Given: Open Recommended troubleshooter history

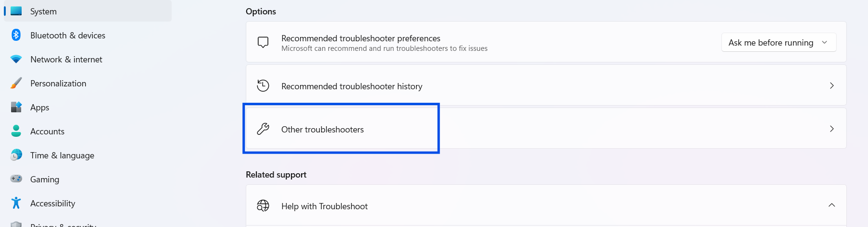Looking at the screenshot, I should click(x=352, y=86).
